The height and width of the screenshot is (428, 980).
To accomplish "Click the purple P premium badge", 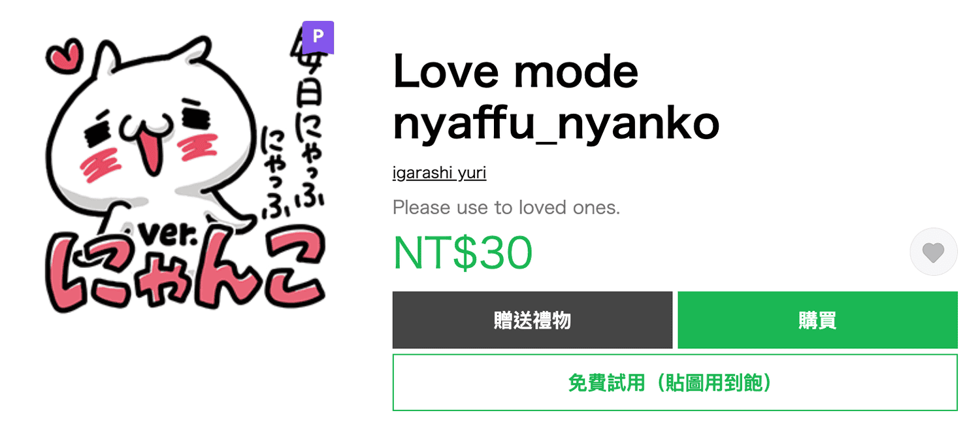I will tap(318, 37).
